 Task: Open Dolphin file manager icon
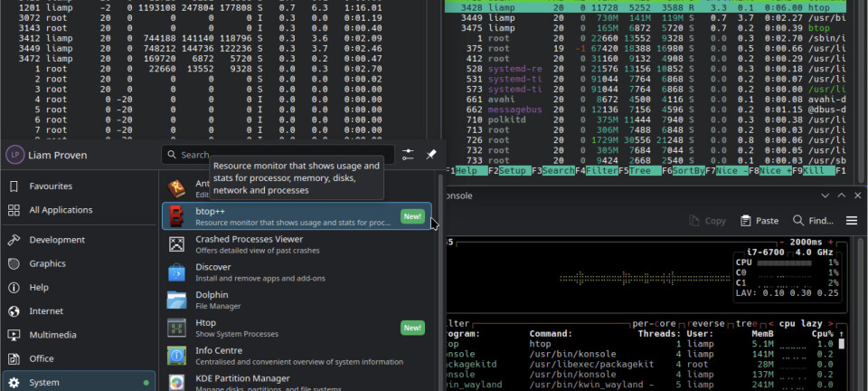pyautogui.click(x=176, y=300)
